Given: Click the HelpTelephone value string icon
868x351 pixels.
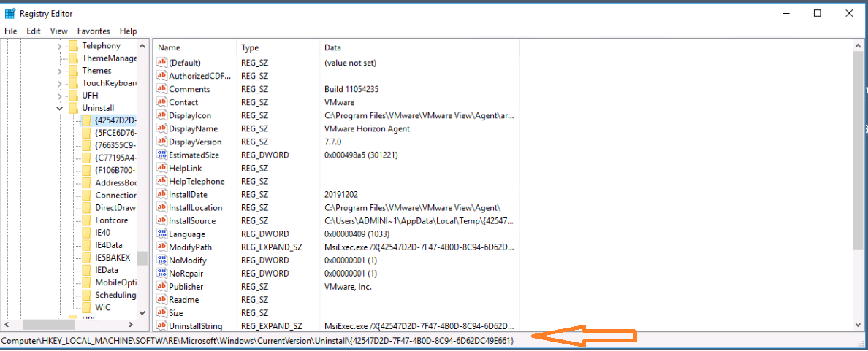Looking at the screenshot, I should pyautogui.click(x=162, y=181).
